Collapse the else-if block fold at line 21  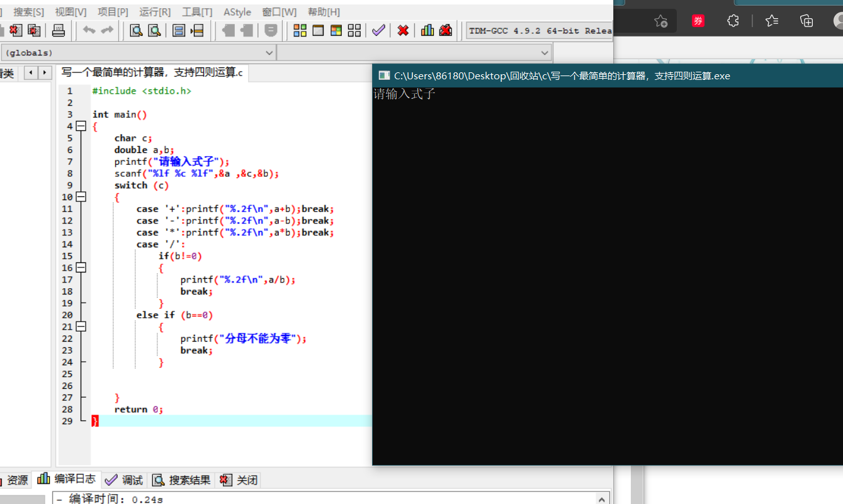coord(81,327)
